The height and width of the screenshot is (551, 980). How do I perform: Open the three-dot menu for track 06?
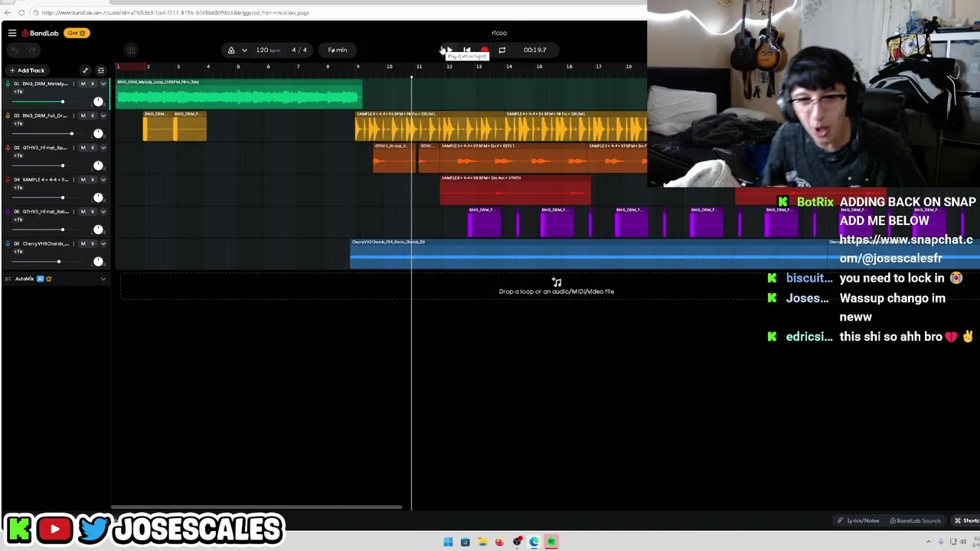coord(74,244)
